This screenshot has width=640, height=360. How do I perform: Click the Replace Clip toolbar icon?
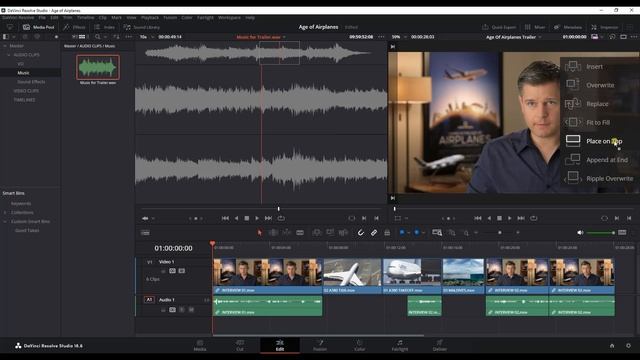[x=344, y=233]
